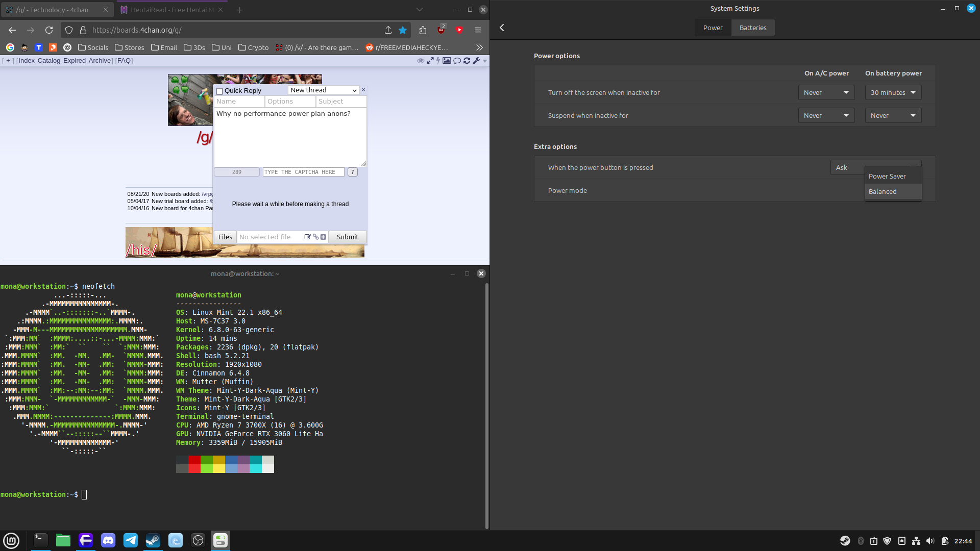Click the 4chan X gallery image icon

447,61
